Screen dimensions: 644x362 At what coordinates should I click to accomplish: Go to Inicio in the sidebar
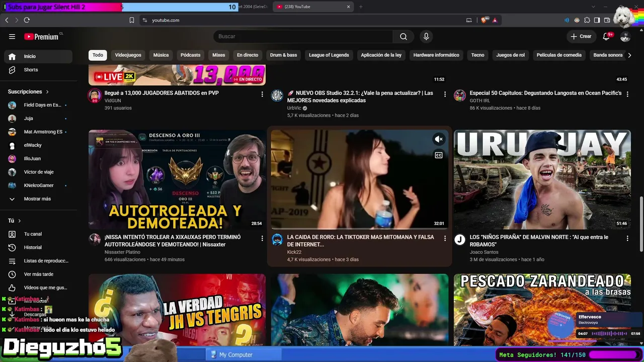pos(38,56)
